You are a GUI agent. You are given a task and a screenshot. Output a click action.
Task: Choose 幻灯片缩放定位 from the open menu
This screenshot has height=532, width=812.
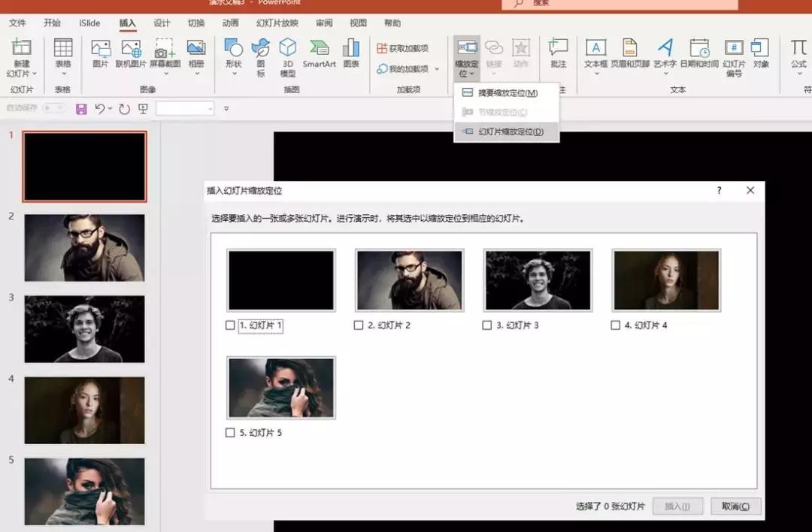click(x=507, y=131)
